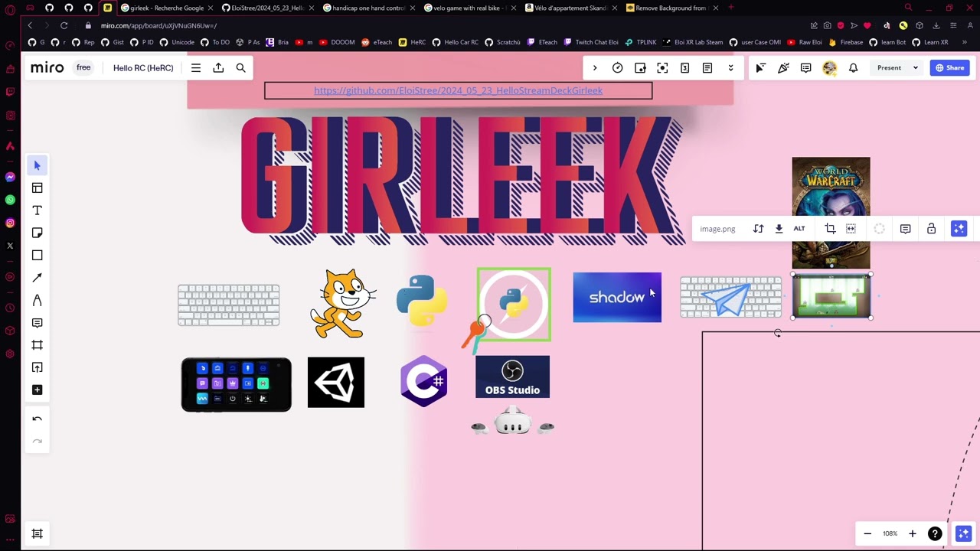
Task: Click the free plan badge
Action: click(x=83, y=68)
